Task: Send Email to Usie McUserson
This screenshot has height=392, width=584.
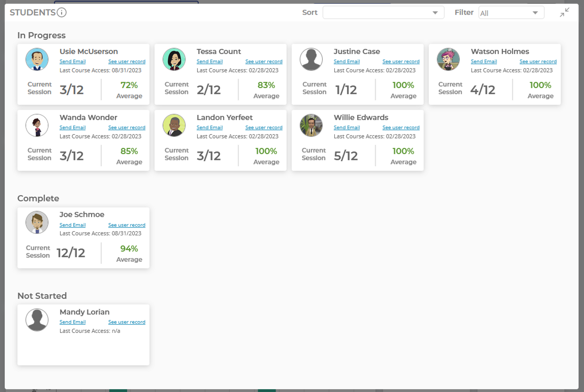Action: (72, 61)
